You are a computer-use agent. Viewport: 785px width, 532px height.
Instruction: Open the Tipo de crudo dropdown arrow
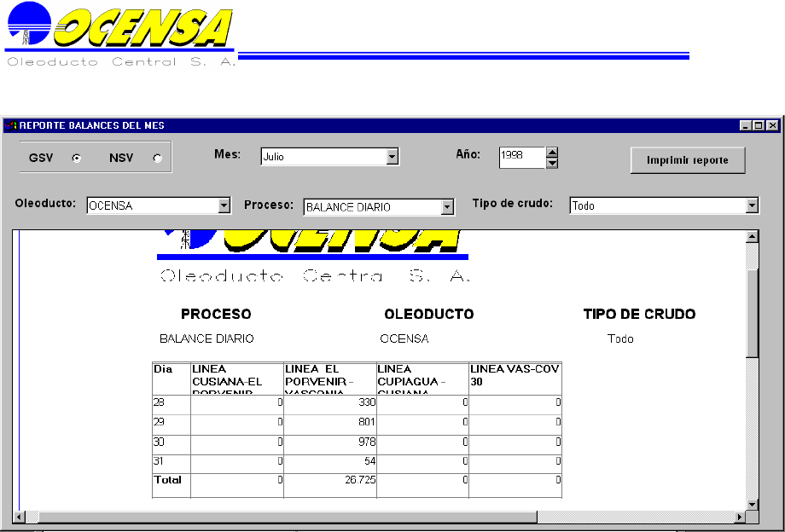(752, 205)
